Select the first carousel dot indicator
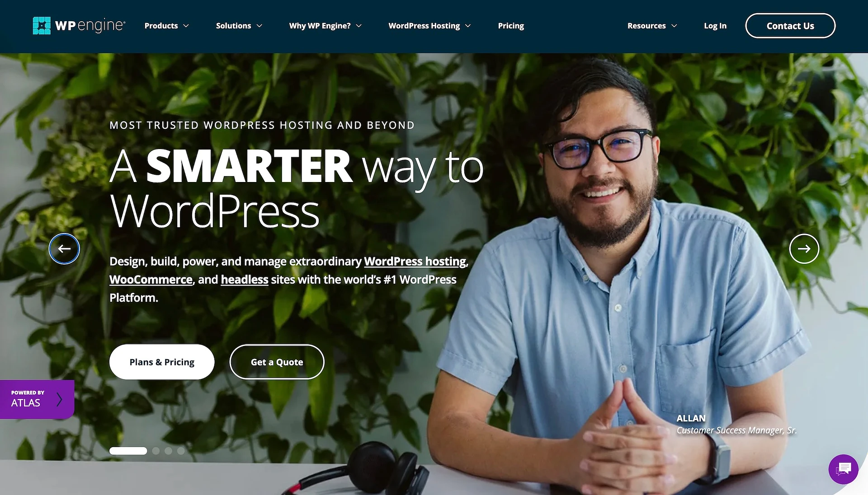The height and width of the screenshot is (495, 868). pos(127,451)
